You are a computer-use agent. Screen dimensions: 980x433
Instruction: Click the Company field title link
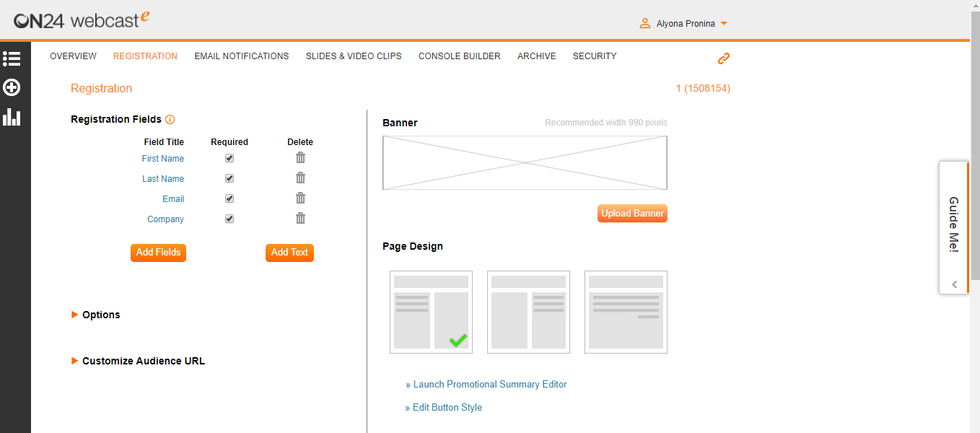[166, 219]
